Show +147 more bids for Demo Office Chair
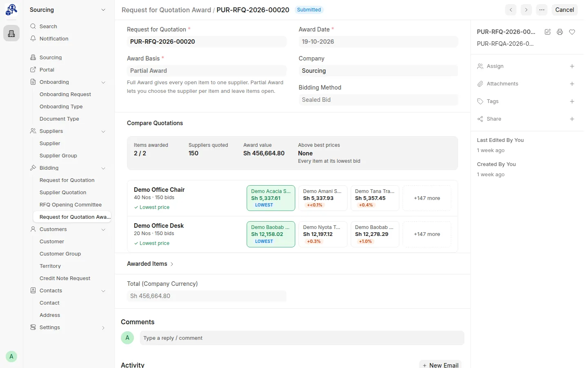The image size is (588, 368). click(427, 198)
